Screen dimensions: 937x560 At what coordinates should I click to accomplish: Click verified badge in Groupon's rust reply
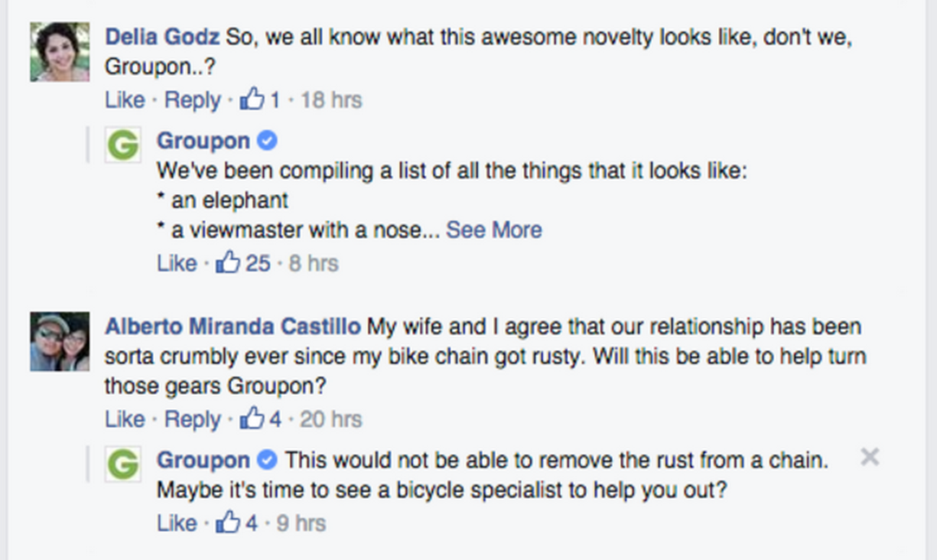tap(267, 460)
